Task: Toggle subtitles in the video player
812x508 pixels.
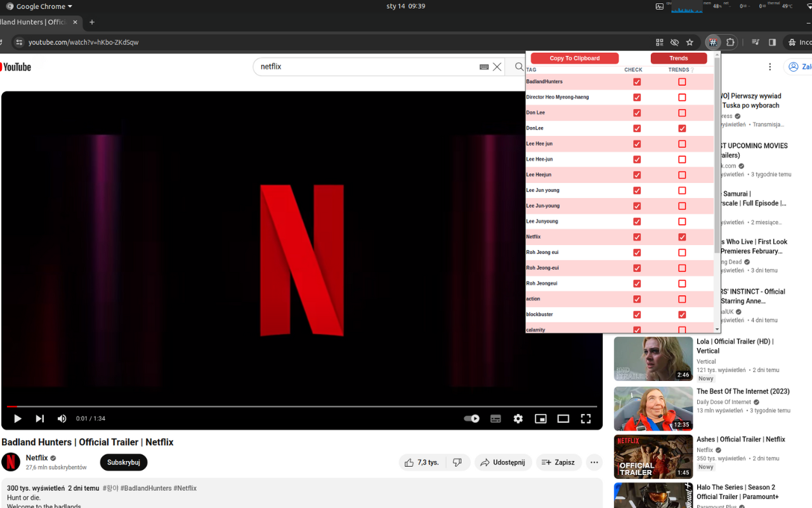Action: coord(496,418)
